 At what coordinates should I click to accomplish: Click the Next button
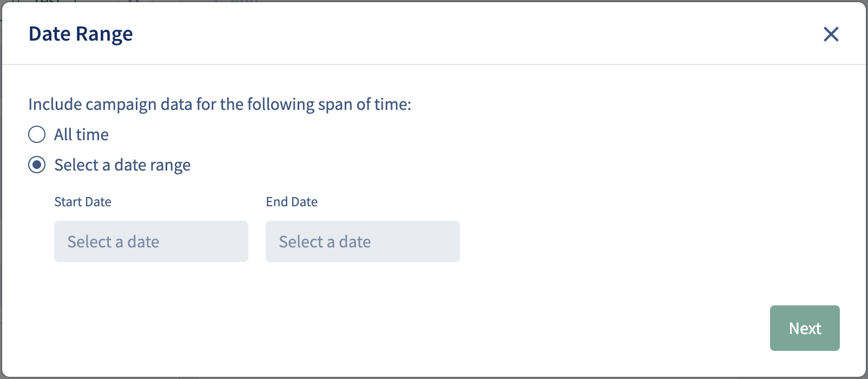(x=805, y=328)
